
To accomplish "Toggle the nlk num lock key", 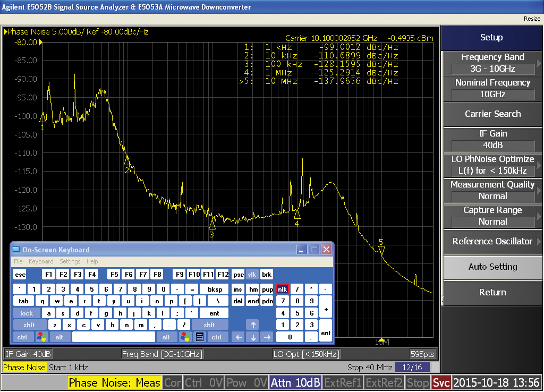I will point(282,289).
